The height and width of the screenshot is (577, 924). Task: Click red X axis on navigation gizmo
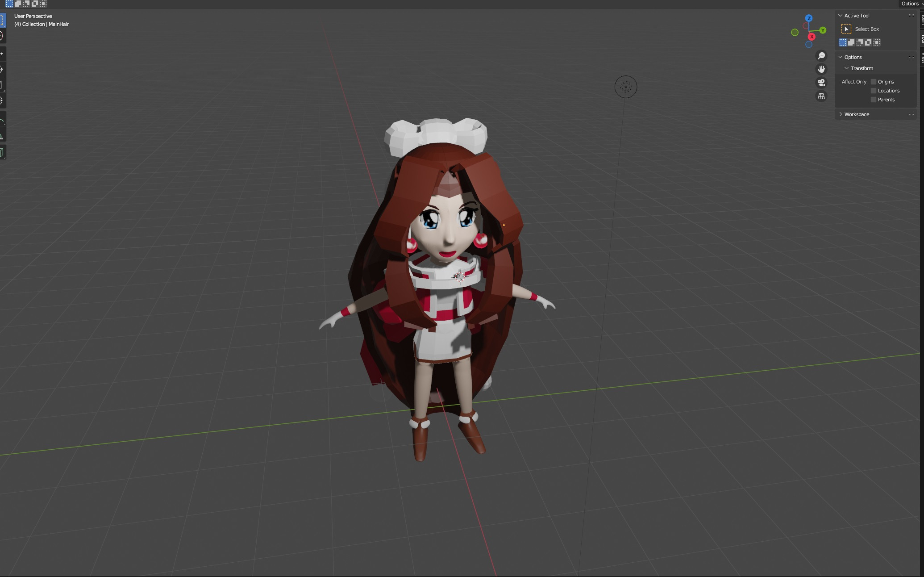[x=812, y=37]
